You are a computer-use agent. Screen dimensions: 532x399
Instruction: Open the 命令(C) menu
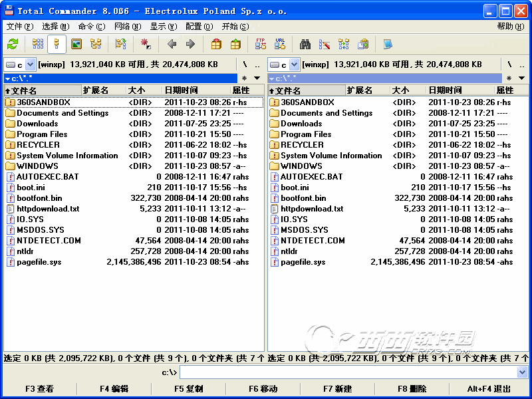(92, 27)
